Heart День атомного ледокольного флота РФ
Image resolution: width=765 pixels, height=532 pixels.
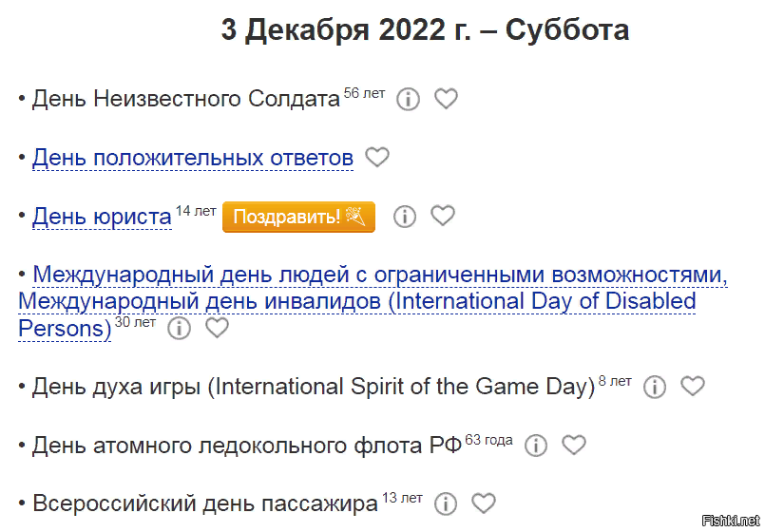[574, 445]
